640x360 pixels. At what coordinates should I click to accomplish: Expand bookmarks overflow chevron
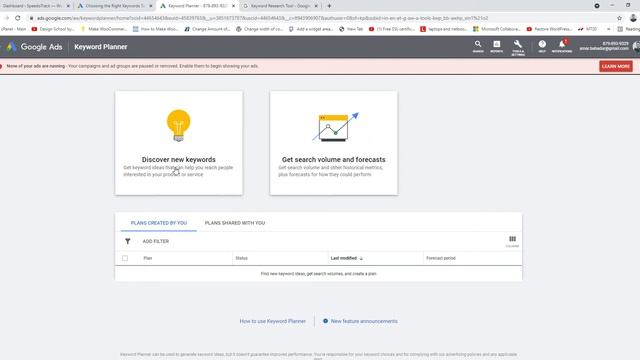(x=609, y=29)
